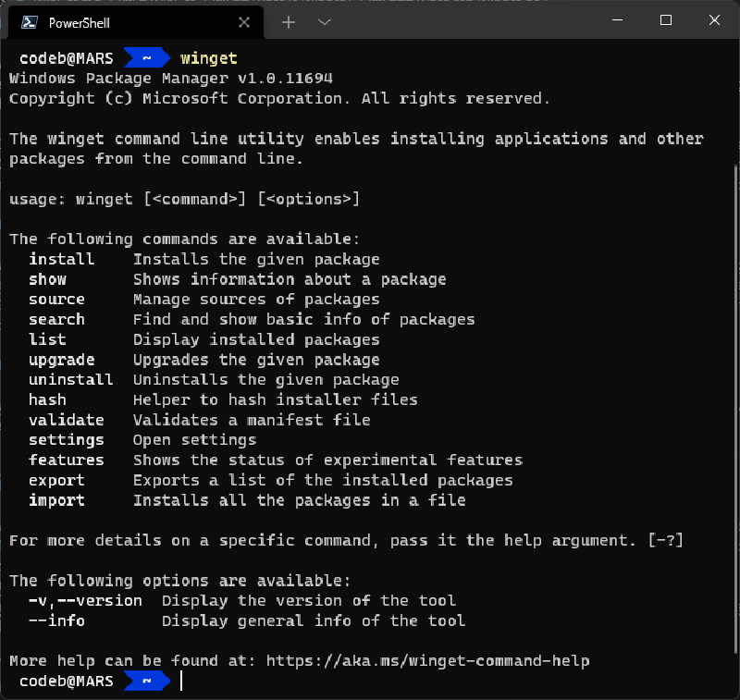Open the aka.ms/winget-command-help link

tap(427, 661)
